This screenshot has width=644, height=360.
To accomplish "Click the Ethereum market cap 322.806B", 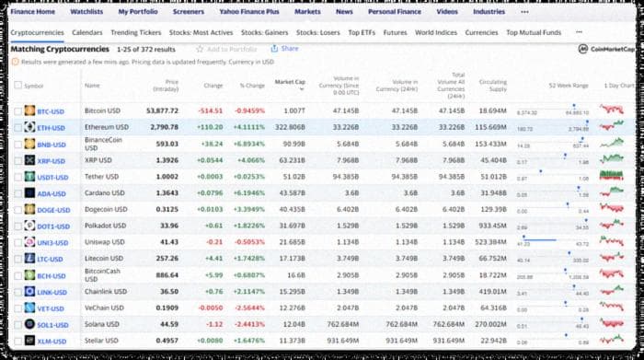I will 290,127.
